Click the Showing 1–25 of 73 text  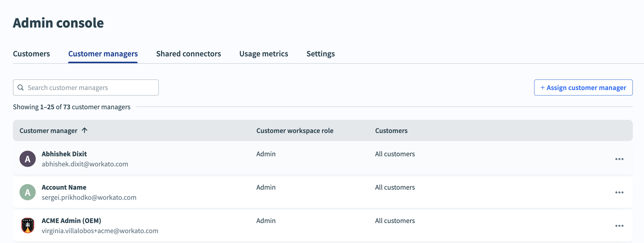[x=72, y=107]
